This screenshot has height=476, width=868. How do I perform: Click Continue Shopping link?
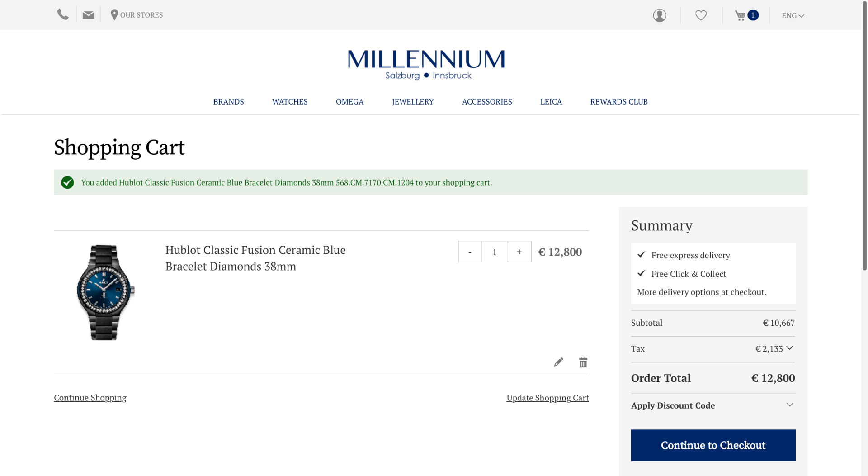pos(90,398)
